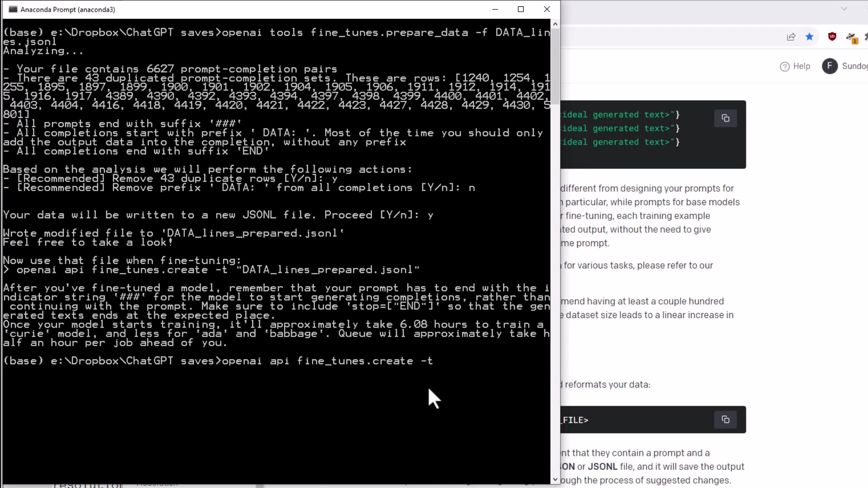Click 'Based on the analysis we will perform' line
This screenshot has height=488, width=868.
click(x=208, y=169)
